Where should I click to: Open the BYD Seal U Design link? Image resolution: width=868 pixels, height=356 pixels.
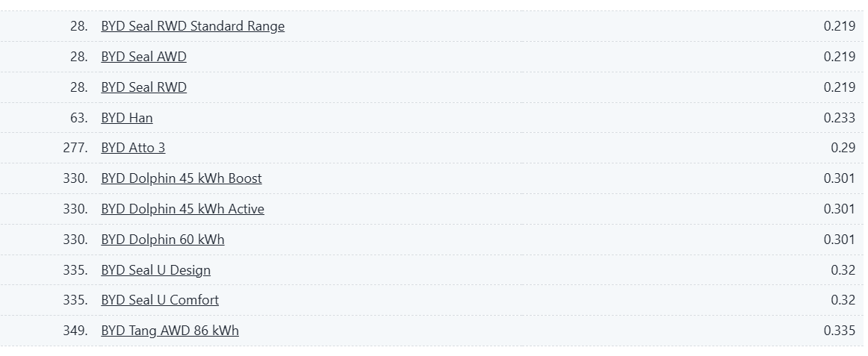[x=155, y=269]
